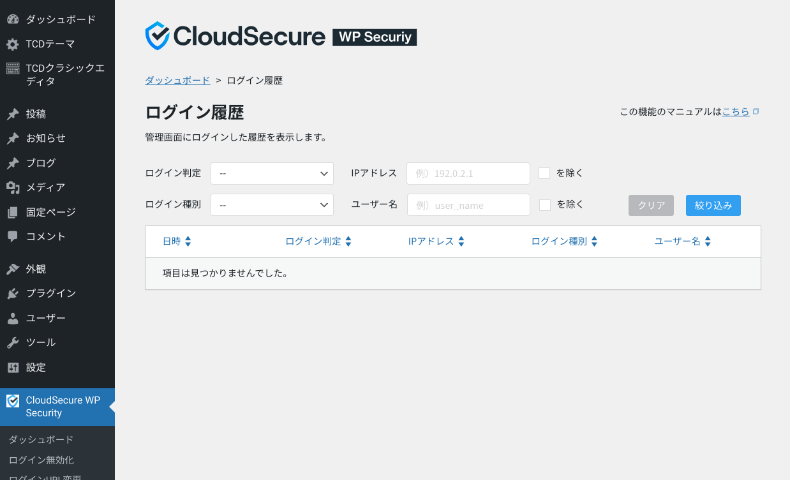Open the manual via こちら link
790x480 pixels.
(x=736, y=112)
